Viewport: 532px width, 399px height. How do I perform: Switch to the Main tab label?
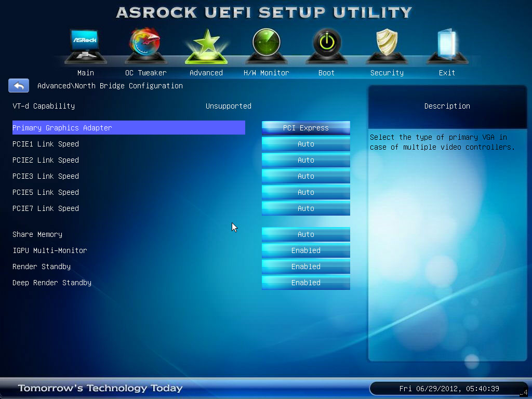click(86, 73)
